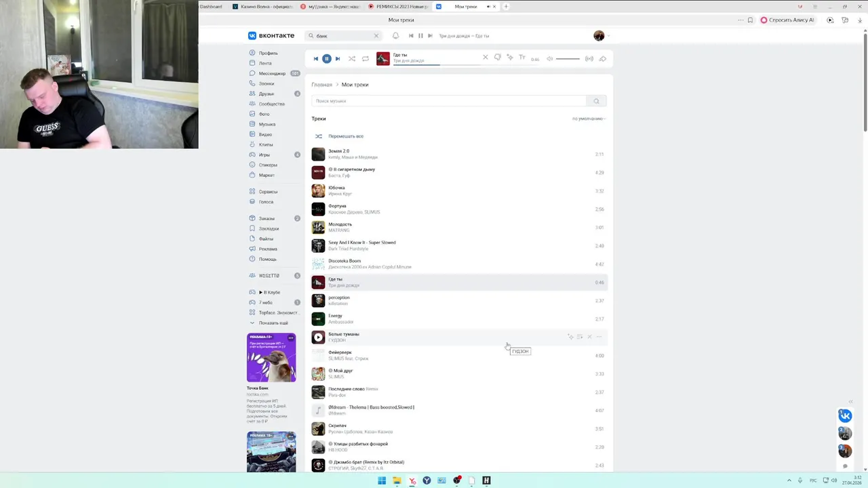Click the VK logo in header
Image resolution: width=868 pixels, height=488 pixels.
271,36
